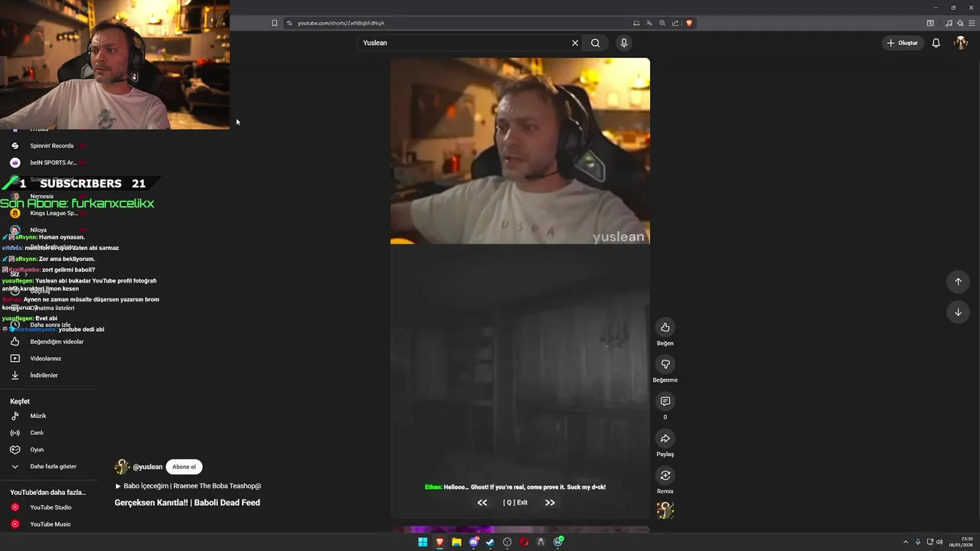Viewport: 980px width, 551px height.
Task: Open Brave Leo AI icon
Action: [x=960, y=23]
